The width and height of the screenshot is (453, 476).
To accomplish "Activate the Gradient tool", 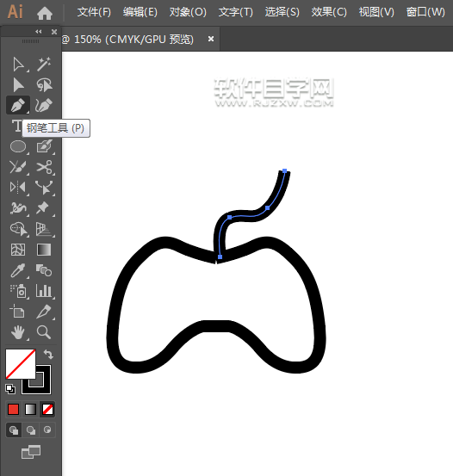I will coord(44,250).
